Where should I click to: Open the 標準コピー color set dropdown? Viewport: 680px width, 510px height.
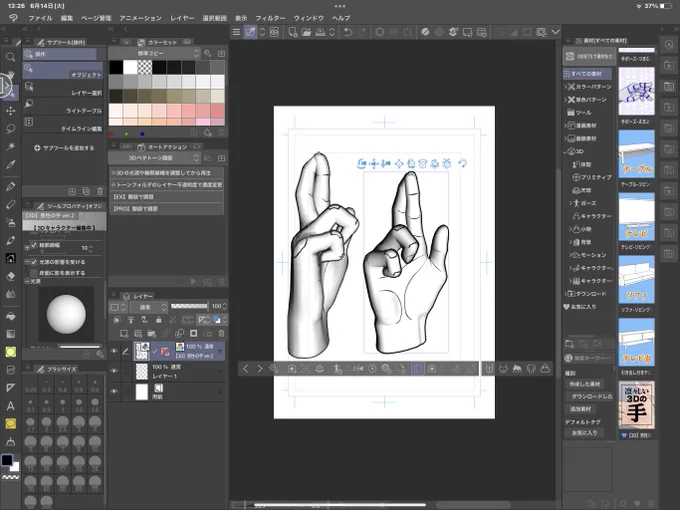[154, 53]
